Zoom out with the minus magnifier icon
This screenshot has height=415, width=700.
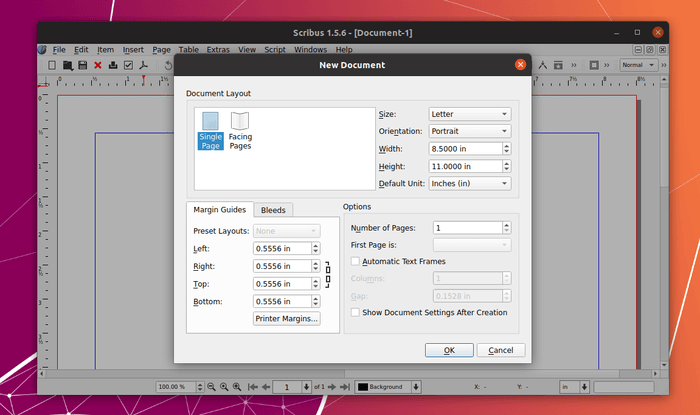211,387
